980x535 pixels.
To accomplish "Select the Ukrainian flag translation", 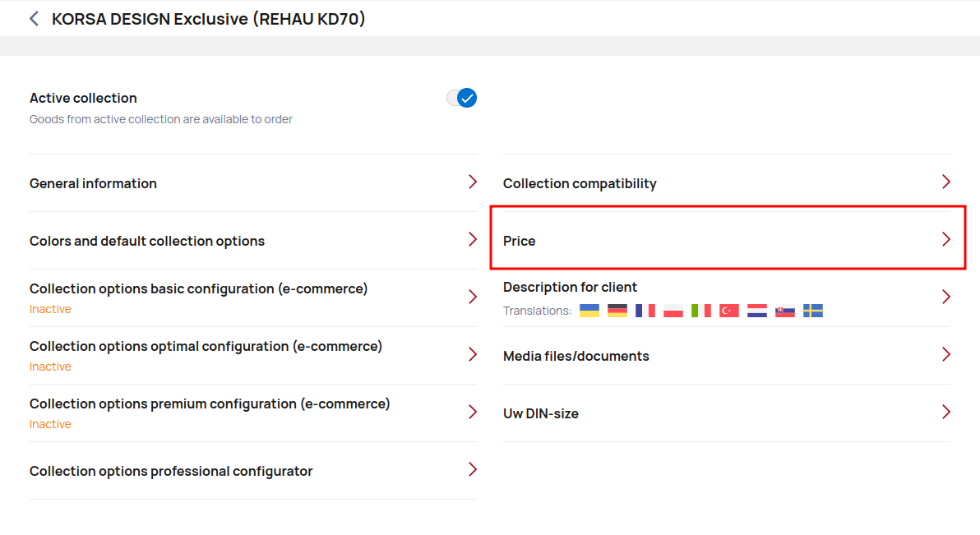I will 589,311.
